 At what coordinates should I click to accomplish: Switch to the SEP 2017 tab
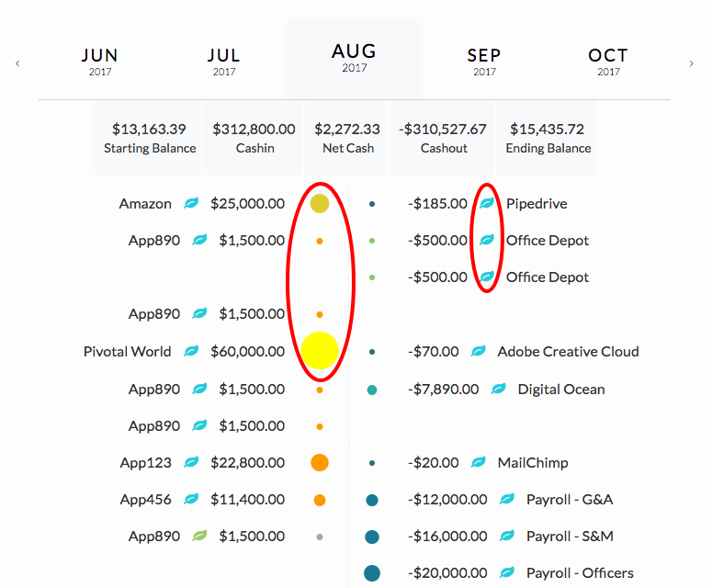pyautogui.click(x=484, y=62)
